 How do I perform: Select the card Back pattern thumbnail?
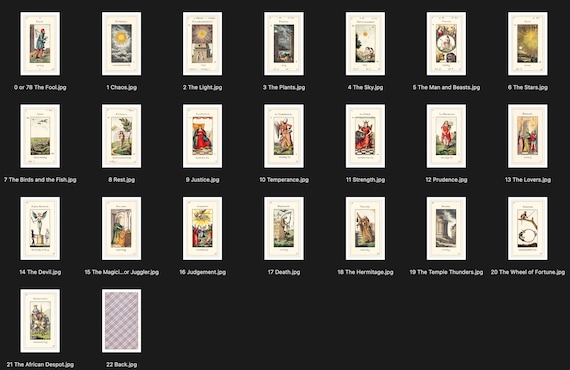[x=121, y=321]
